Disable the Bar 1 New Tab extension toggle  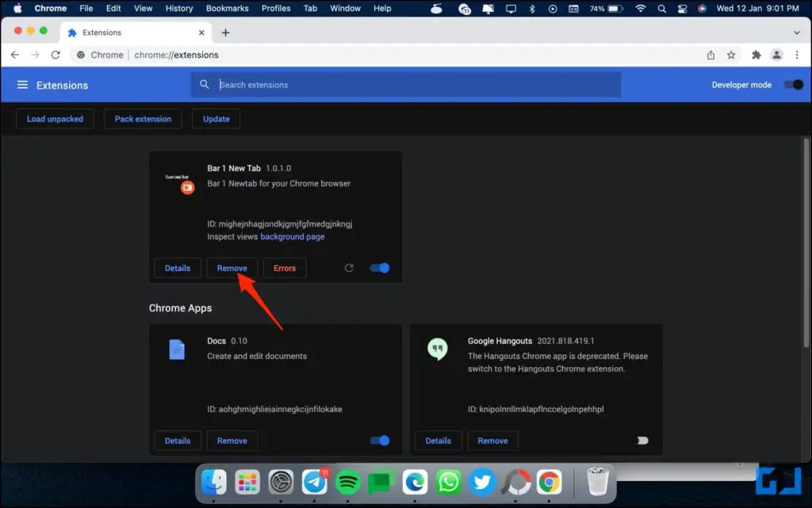[380, 267]
